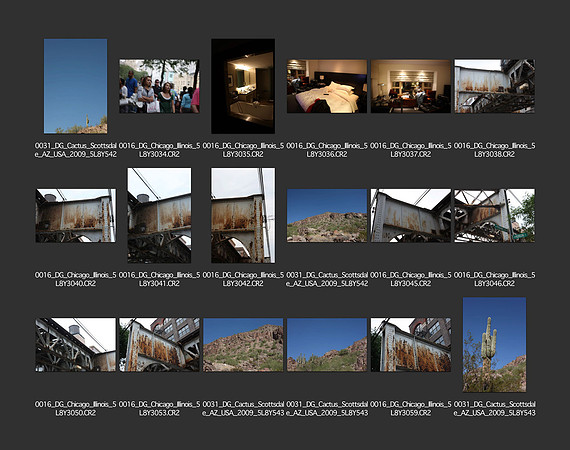The width and height of the screenshot is (570, 450).
Task: Select the rusty beam thumbnail above L8Y3059.CR2
Action: click(x=411, y=345)
